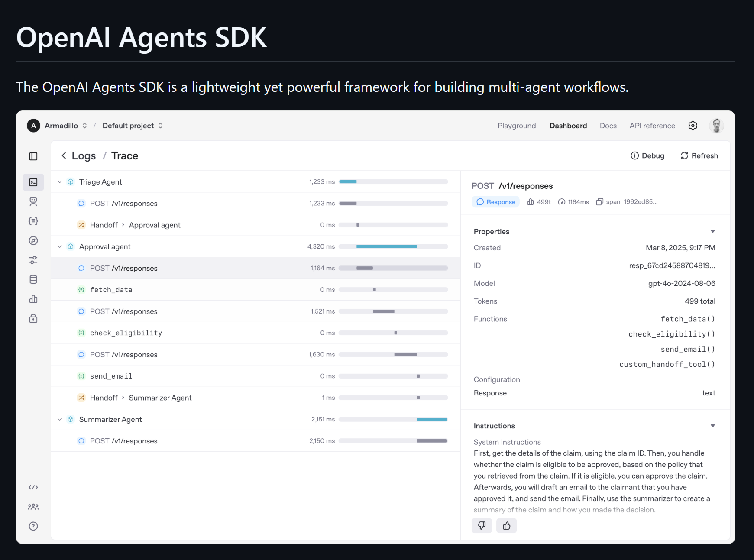Click the function icon beside check_eligibility
This screenshot has width=754, height=560.
(x=81, y=333)
